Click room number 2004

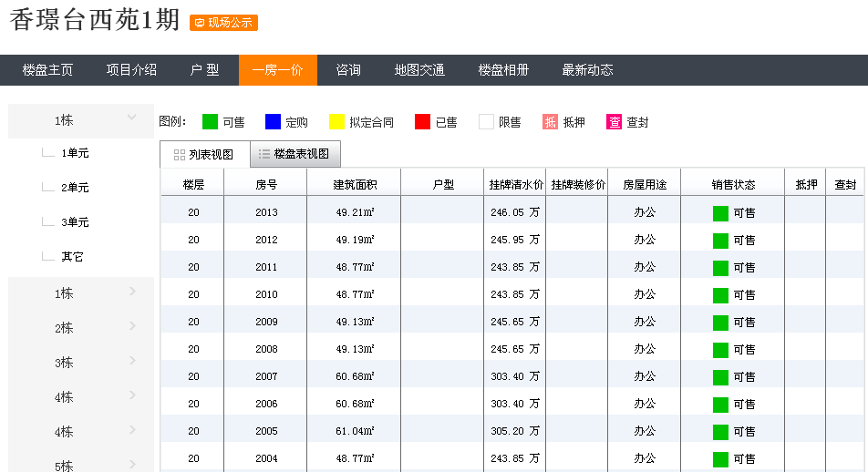tap(266, 458)
